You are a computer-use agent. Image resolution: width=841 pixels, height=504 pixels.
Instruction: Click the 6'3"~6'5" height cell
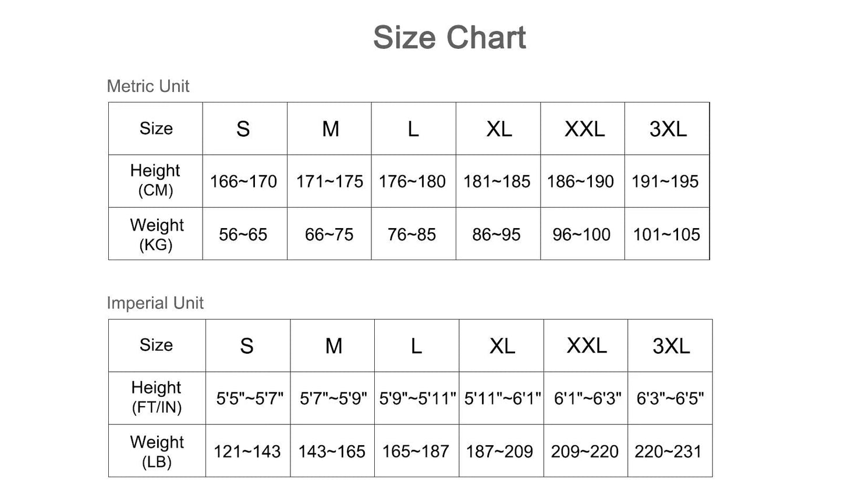(x=670, y=399)
